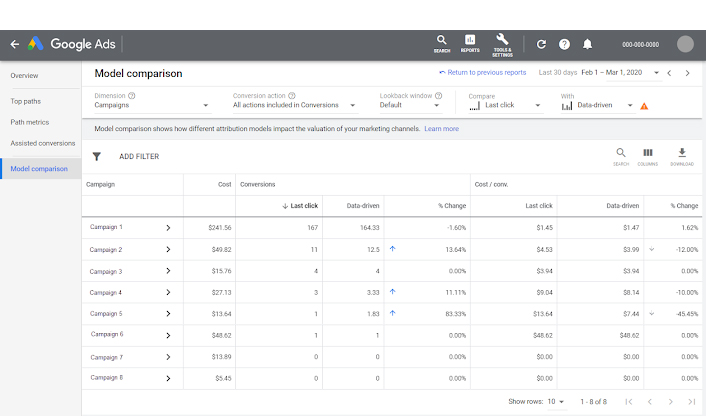Screen dimensions: 706x416
Task: Click the Campaign 1 name
Action: pyautogui.click(x=106, y=227)
